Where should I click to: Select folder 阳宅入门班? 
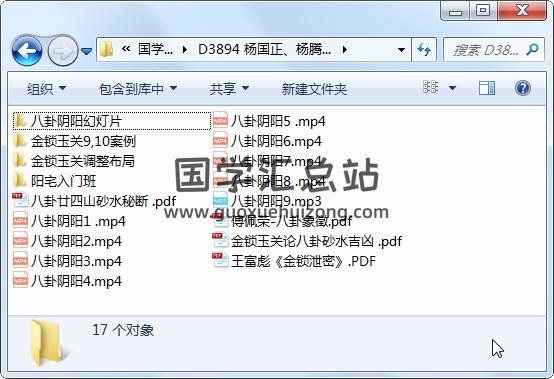[x=55, y=181]
